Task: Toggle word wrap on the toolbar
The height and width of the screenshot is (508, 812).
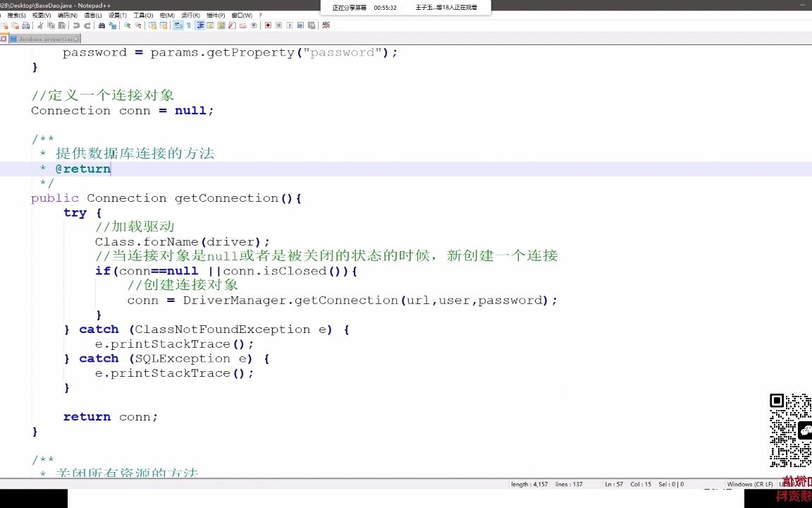Action: [x=178, y=25]
